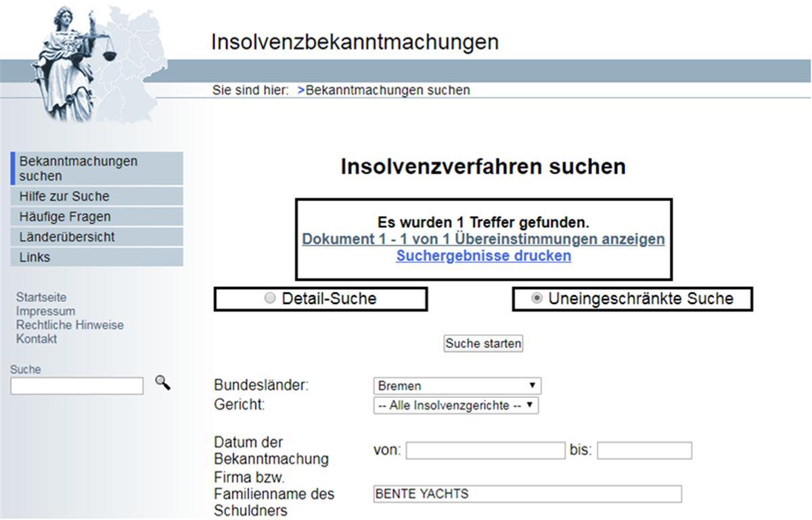Open the Bundesländer dropdown showing Bremen

pyautogui.click(x=457, y=386)
